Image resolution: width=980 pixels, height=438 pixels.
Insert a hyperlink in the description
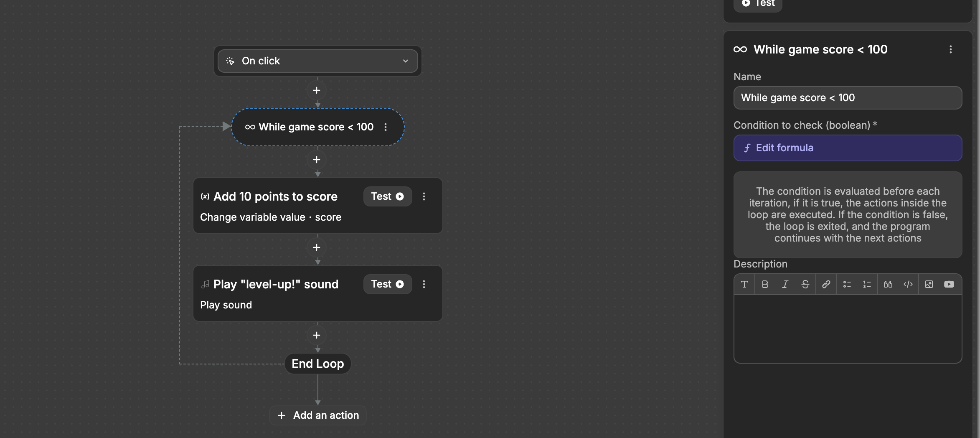click(826, 284)
